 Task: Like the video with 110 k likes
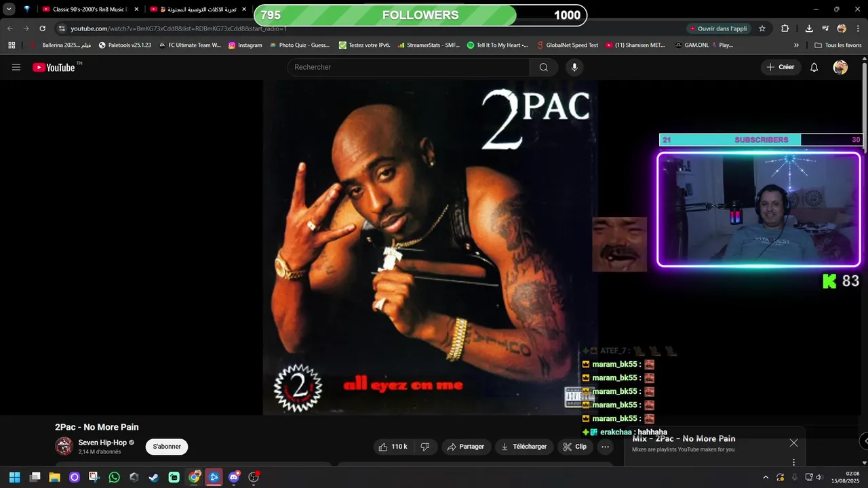pos(393,447)
